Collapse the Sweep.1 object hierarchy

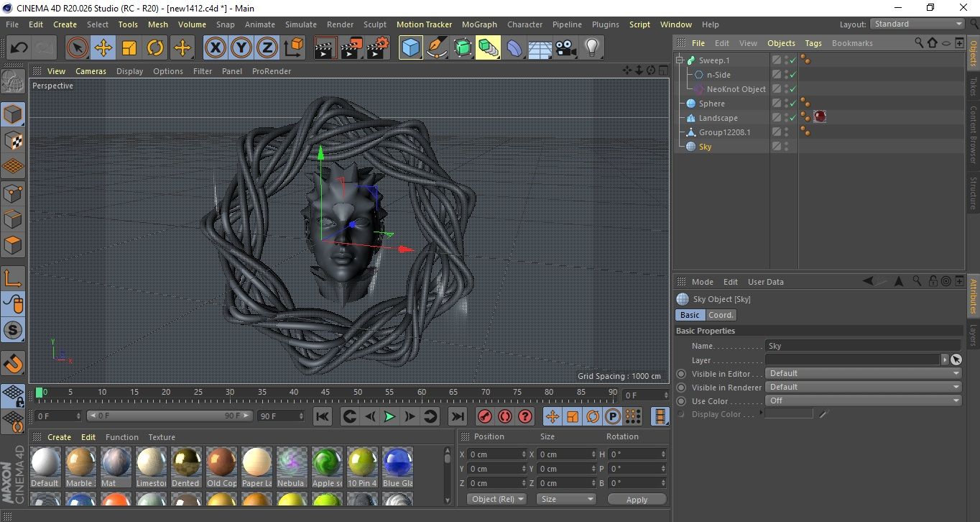coord(680,60)
